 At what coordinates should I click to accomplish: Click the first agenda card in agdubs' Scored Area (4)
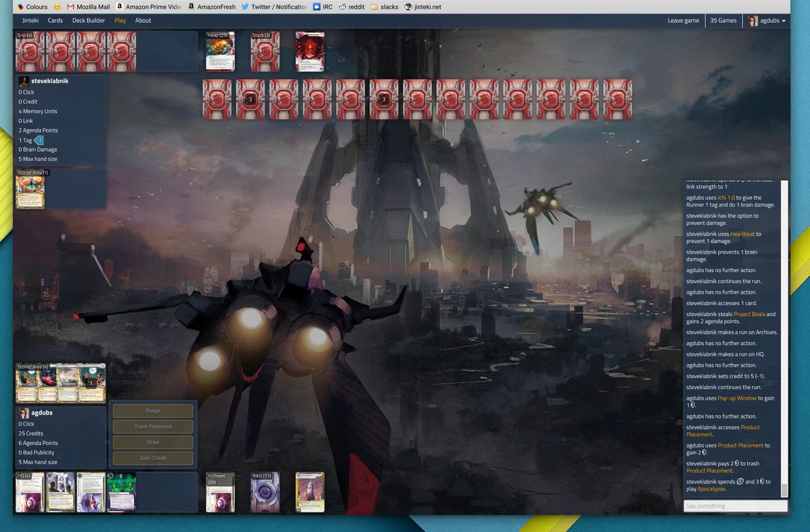[x=27, y=383]
